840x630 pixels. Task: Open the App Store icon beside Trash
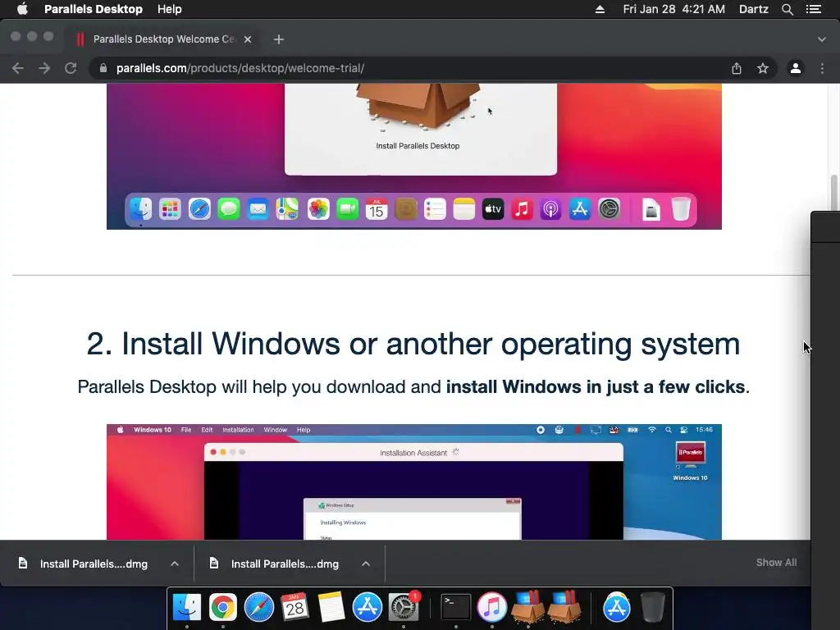tap(617, 607)
